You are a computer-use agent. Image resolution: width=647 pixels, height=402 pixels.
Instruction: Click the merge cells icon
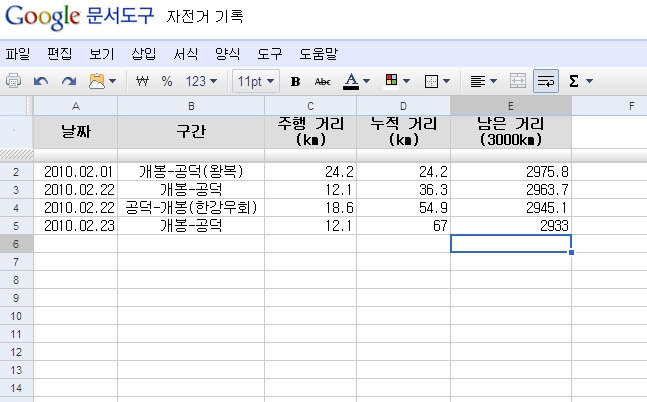click(518, 81)
